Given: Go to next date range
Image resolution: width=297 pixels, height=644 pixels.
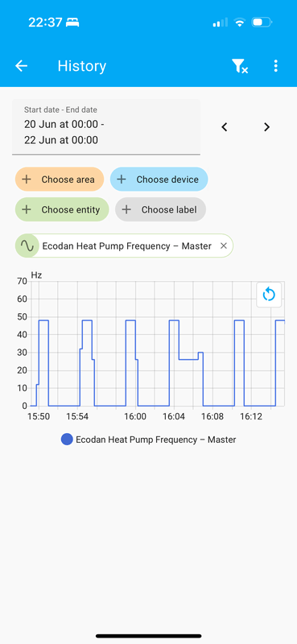Looking at the screenshot, I should click(x=266, y=127).
